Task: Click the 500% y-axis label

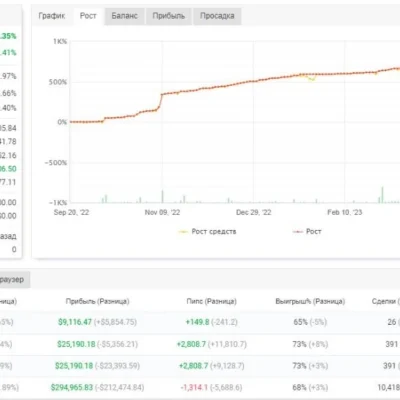Action: pyautogui.click(x=58, y=82)
